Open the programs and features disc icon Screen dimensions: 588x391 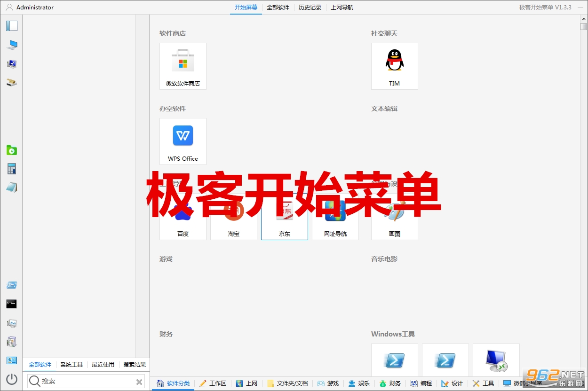tap(11, 342)
